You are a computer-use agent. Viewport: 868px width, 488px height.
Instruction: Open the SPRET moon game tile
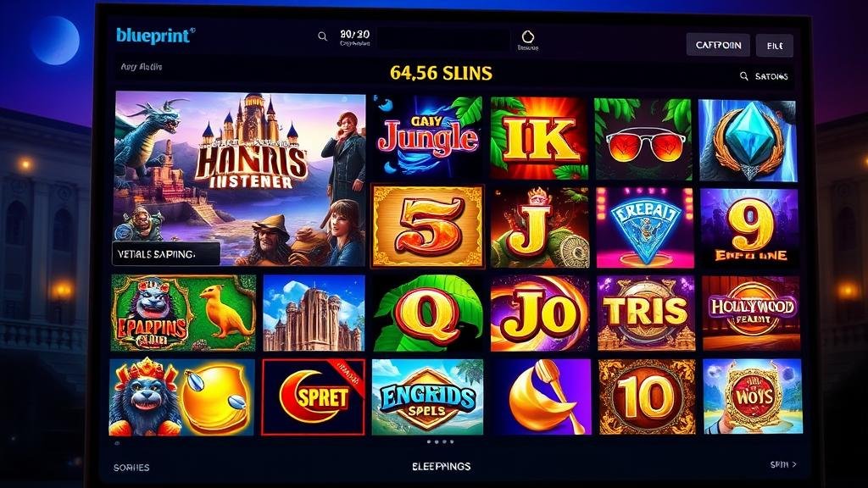tap(314, 396)
